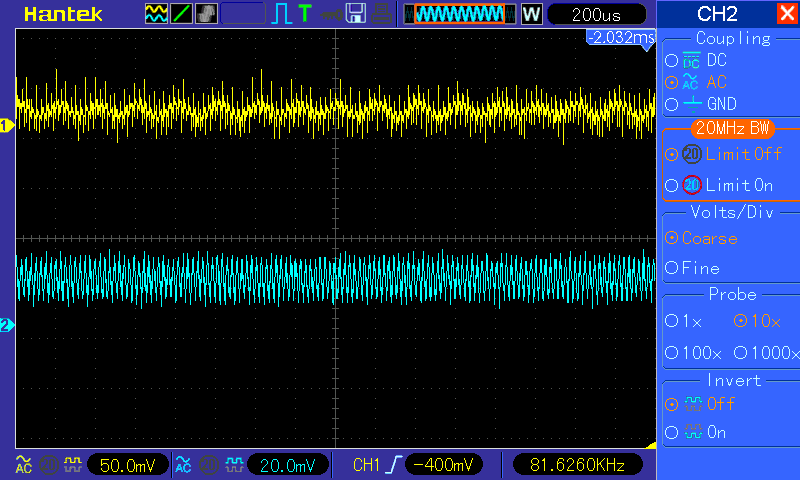Screen dimensions: 800x480
Task: Click the grey key lock icon
Action: pos(332,15)
